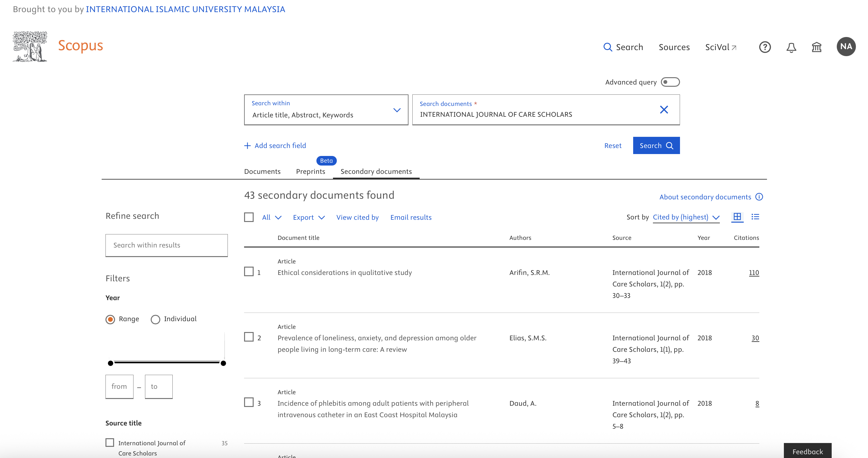Check the box for result 1
Screen dimensions: 868x458
249,272
